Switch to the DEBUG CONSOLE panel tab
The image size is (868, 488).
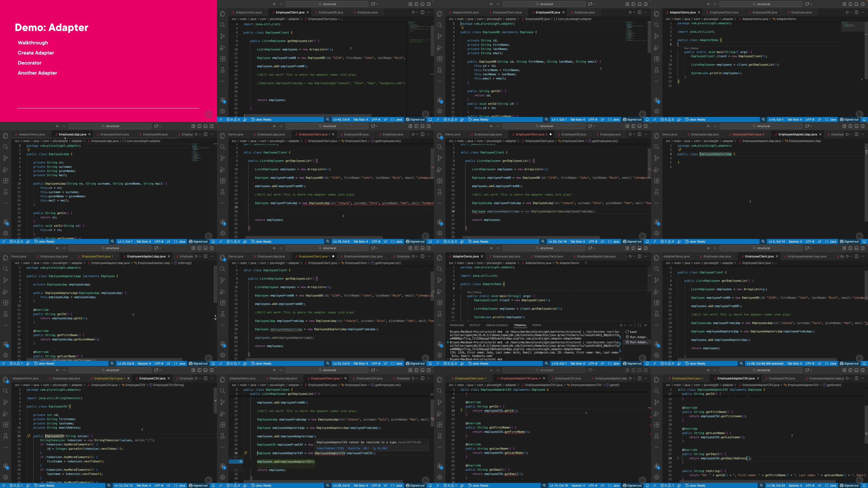(497, 325)
